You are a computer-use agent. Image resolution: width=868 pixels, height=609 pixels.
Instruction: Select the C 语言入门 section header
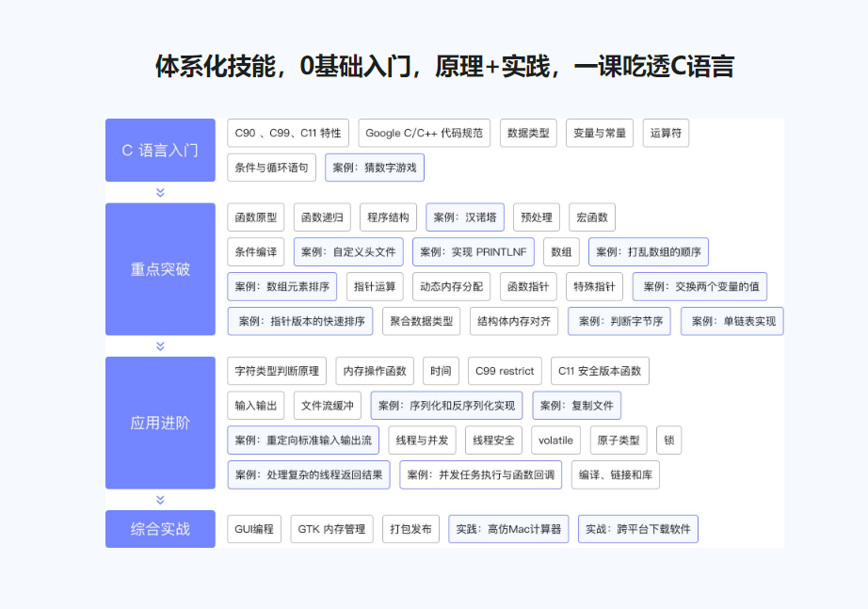(x=160, y=151)
